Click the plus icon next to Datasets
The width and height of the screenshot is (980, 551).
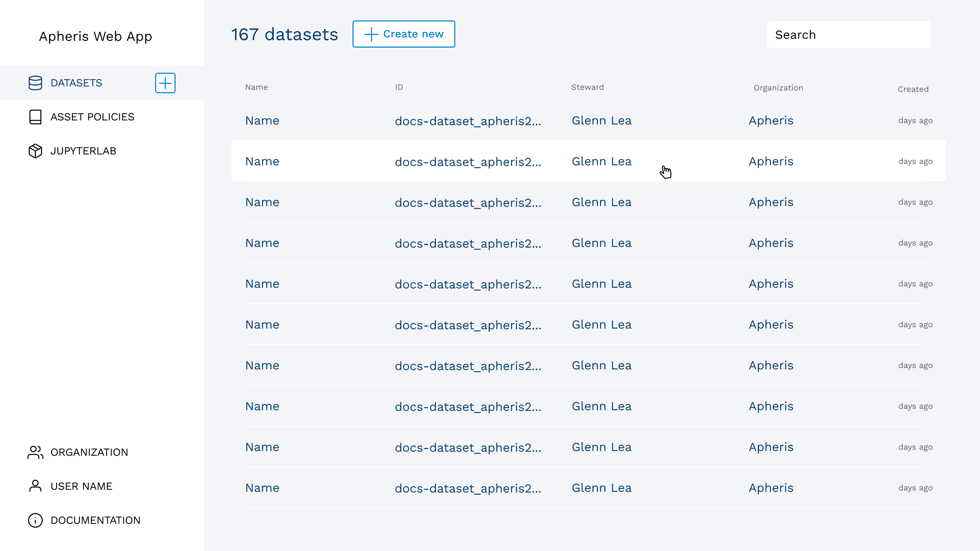[x=165, y=83]
